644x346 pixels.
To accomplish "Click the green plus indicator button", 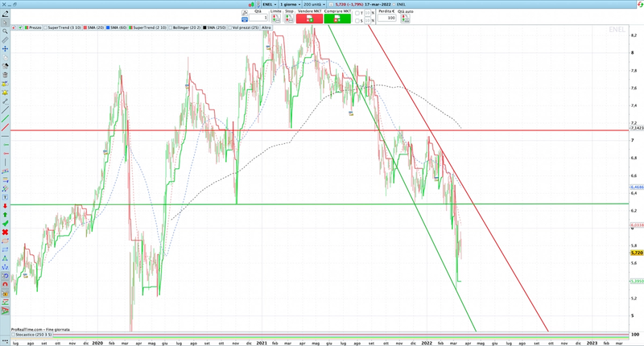I will (19, 27).
